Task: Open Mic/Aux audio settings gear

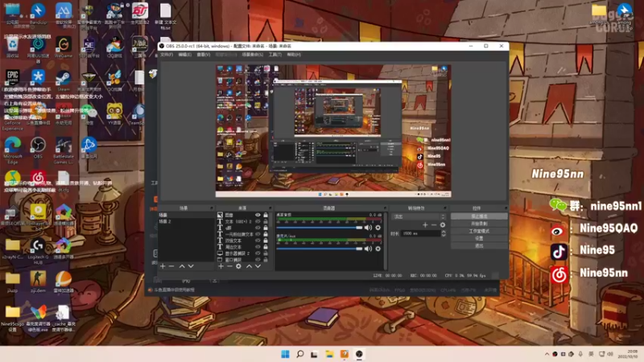Action: click(x=378, y=249)
